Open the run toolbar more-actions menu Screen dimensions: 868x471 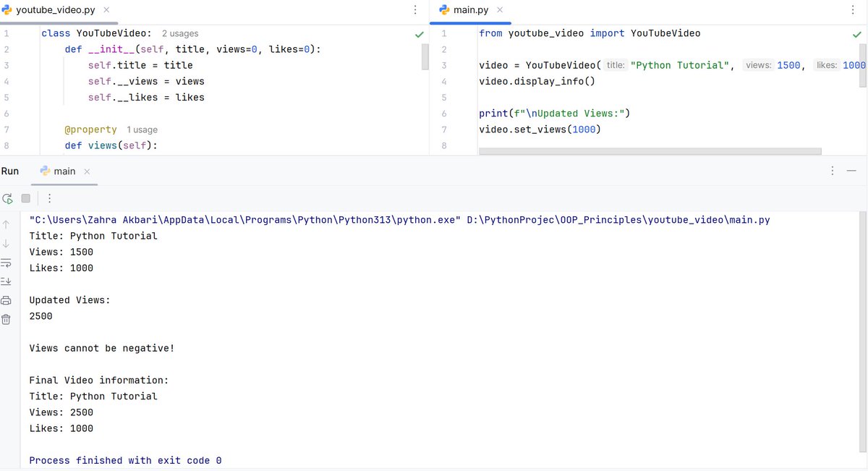point(49,198)
